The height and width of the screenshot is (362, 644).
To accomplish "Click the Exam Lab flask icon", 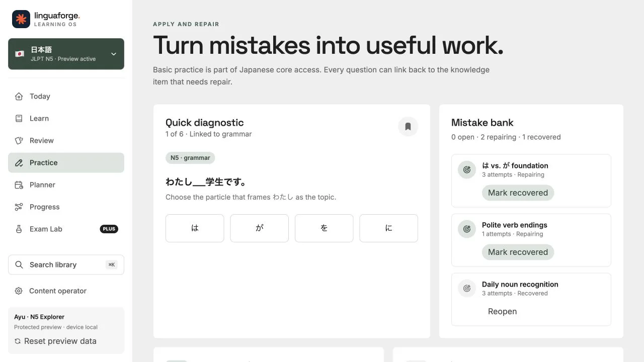I will [19, 229].
